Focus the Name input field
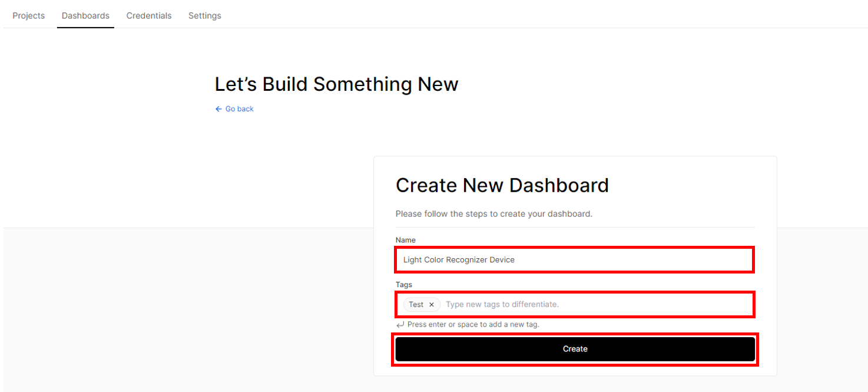This screenshot has height=392, width=868. coord(574,260)
